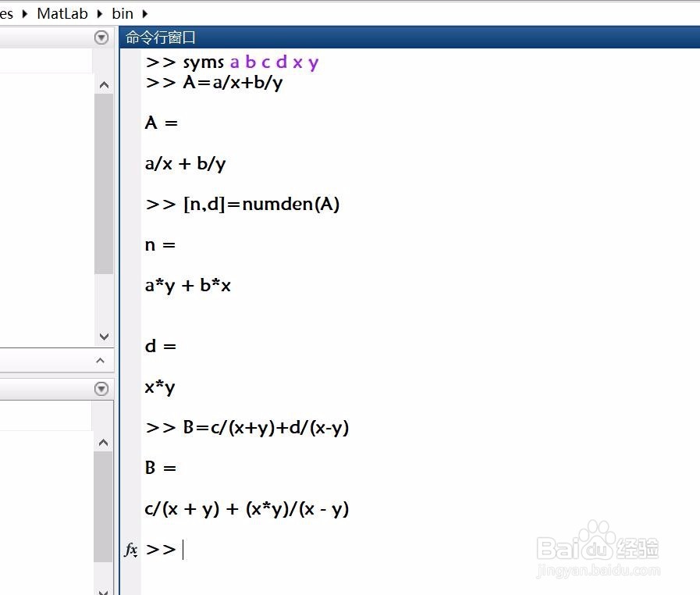
Task: Click the output 'a*y + b*x'
Action: click(x=188, y=286)
